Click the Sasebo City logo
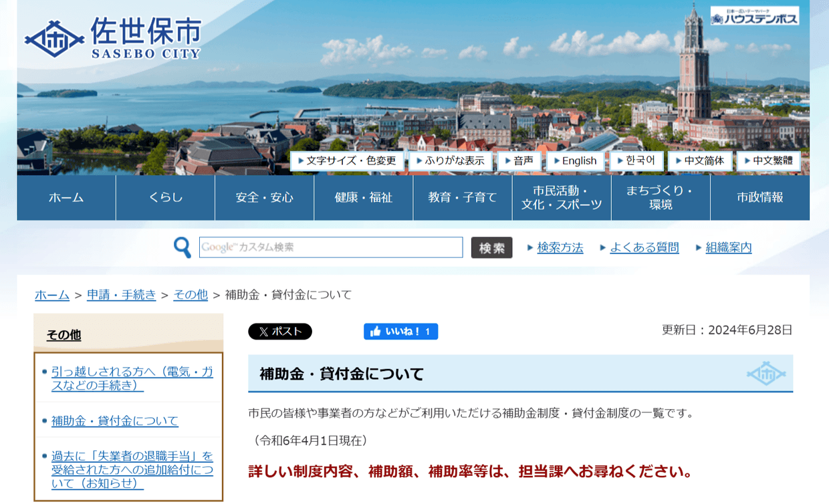The width and height of the screenshot is (829, 504). 112,39
